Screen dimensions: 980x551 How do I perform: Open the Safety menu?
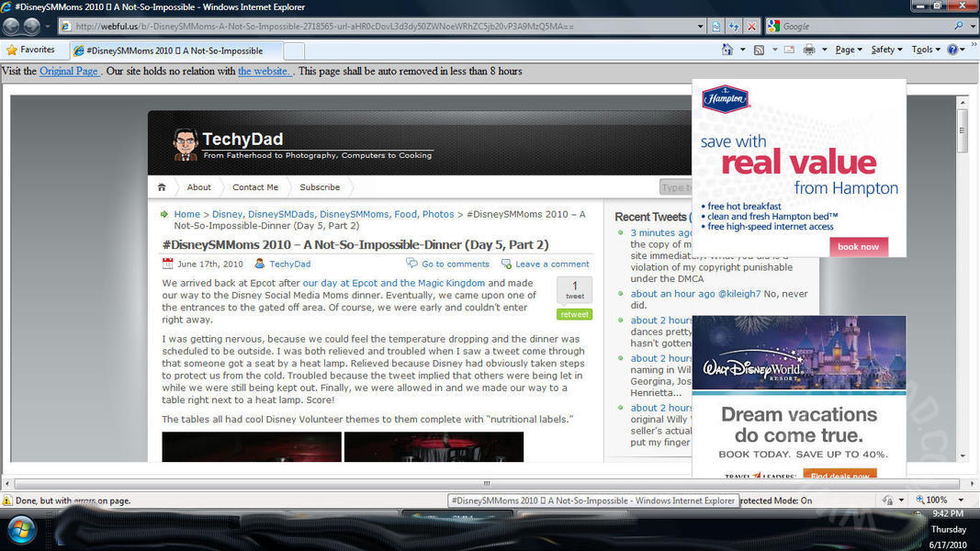pos(886,50)
